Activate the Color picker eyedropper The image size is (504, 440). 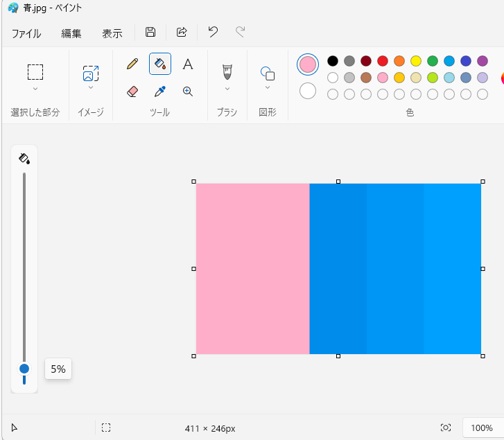click(x=160, y=91)
